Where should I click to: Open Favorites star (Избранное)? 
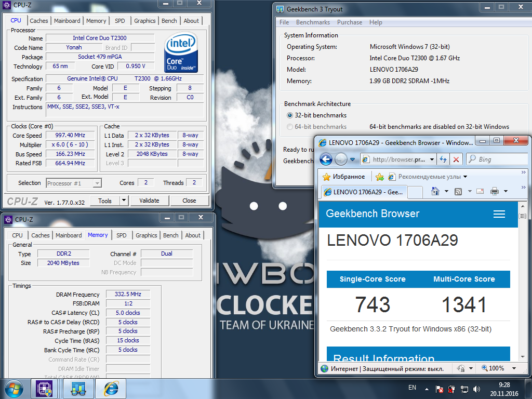coord(344,177)
